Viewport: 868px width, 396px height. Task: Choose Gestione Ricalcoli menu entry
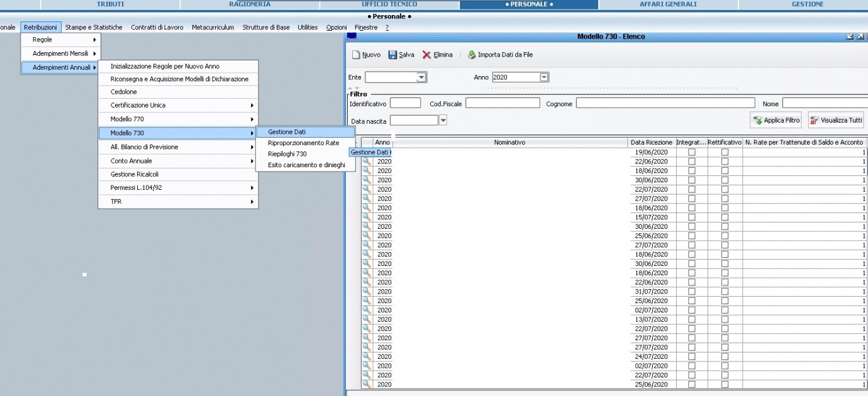tap(178, 174)
